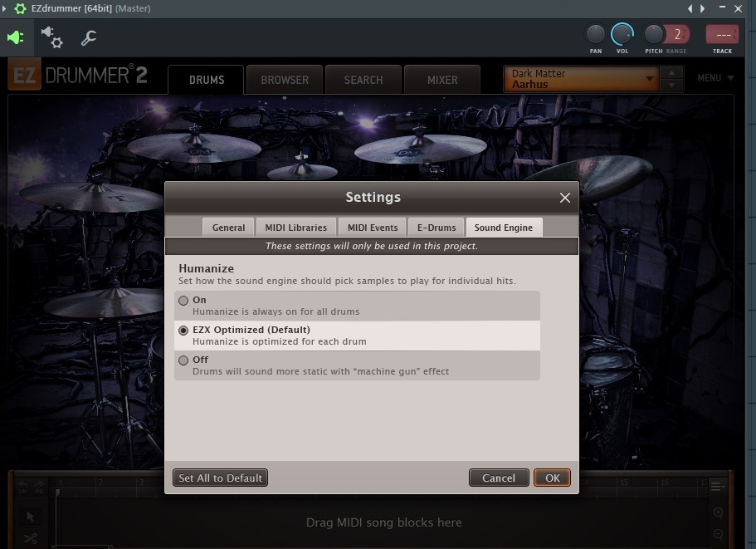Screen dimensions: 756x549
Task: Click the redo arrow in the song track
Action: coord(40,484)
